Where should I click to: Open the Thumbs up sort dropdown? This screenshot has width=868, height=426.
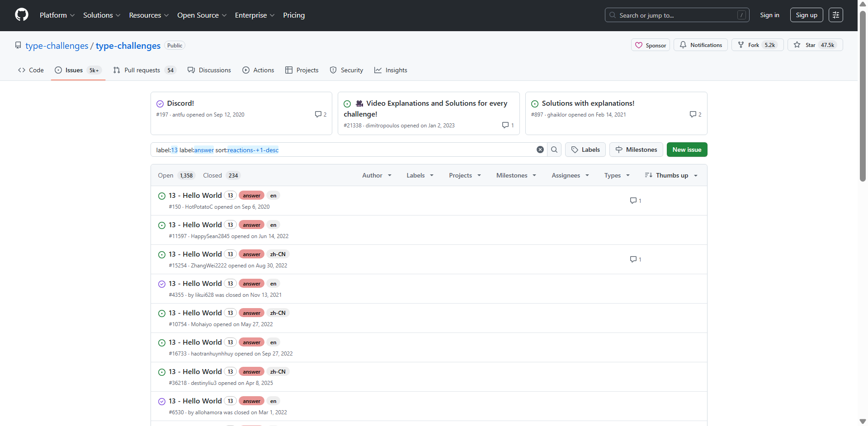tap(671, 175)
